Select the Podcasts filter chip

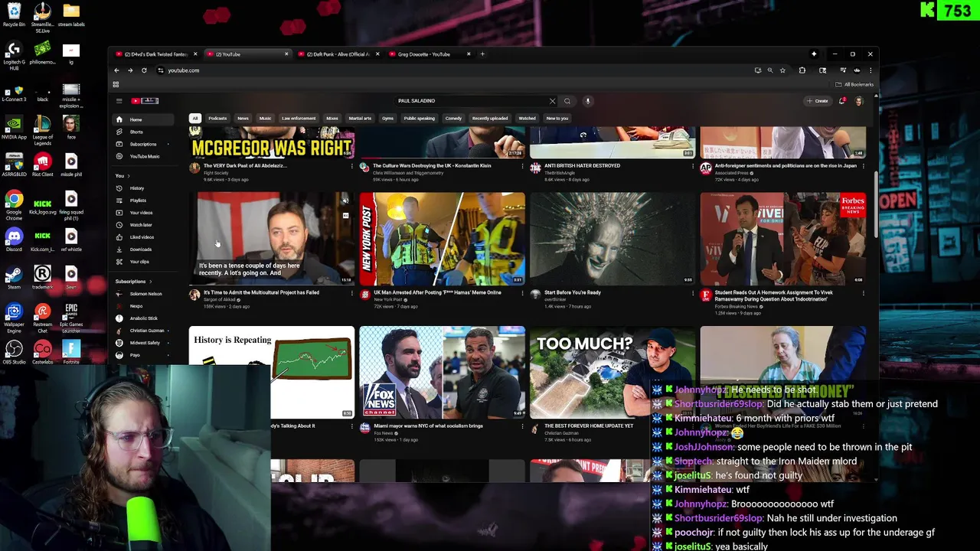point(217,119)
